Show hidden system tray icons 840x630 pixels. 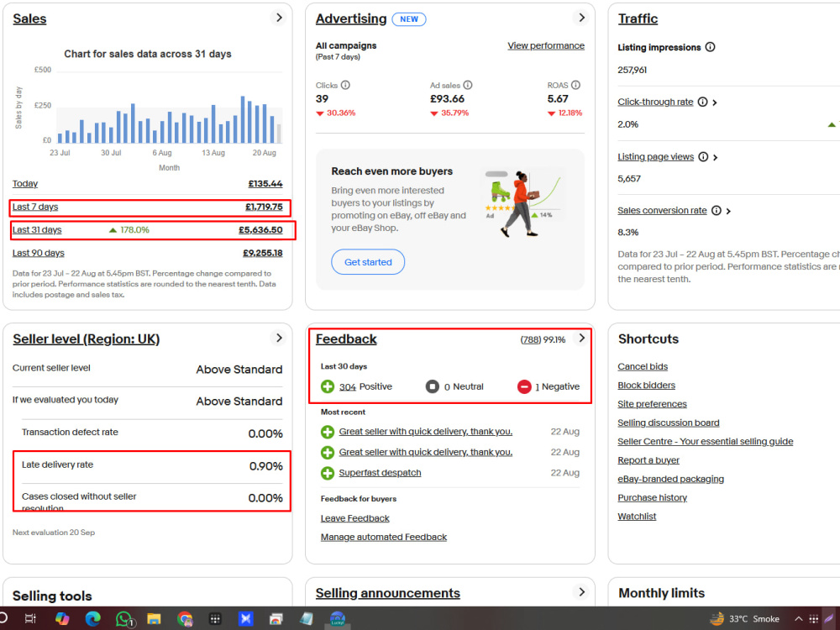coord(798,619)
